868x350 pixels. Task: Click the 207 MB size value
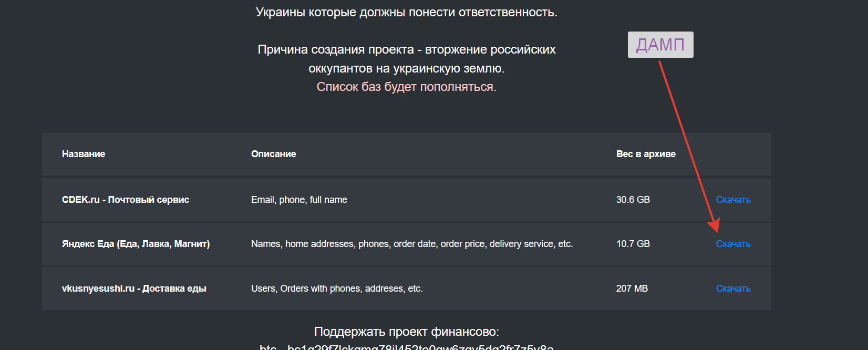(632, 289)
